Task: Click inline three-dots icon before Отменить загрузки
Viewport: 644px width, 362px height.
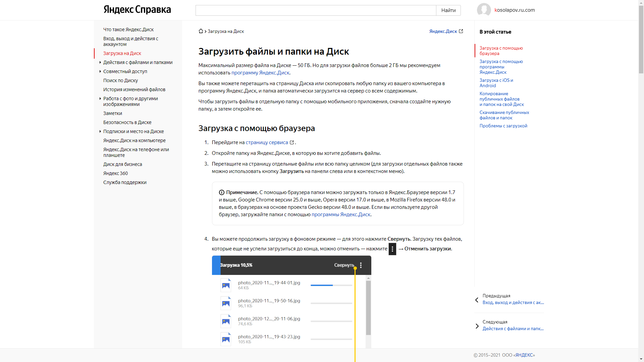Action: coord(392,249)
